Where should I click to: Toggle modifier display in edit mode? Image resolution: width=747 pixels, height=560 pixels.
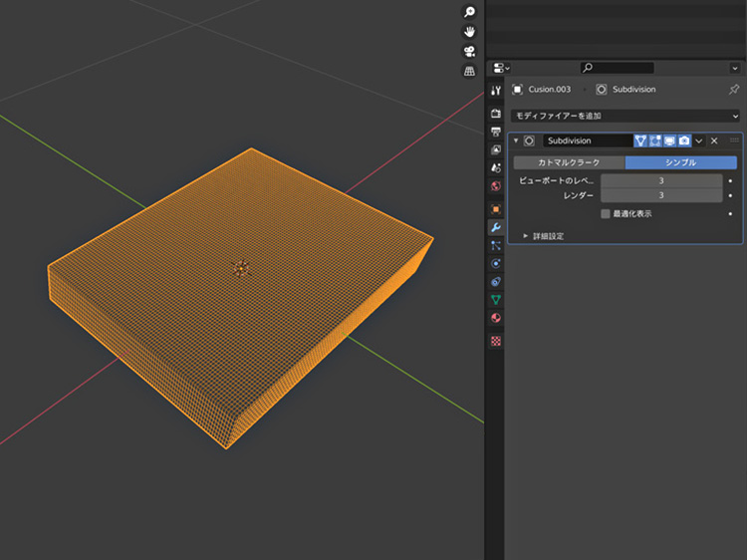coord(655,141)
